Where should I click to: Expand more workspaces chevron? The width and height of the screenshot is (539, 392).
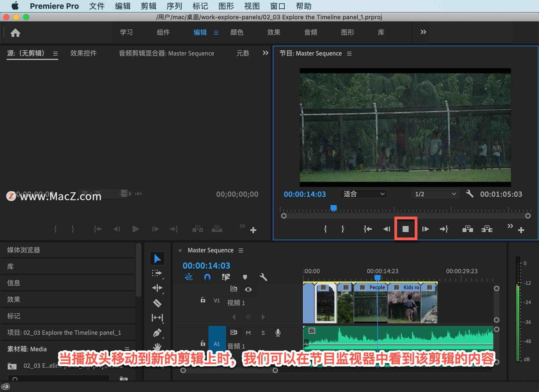pos(423,32)
